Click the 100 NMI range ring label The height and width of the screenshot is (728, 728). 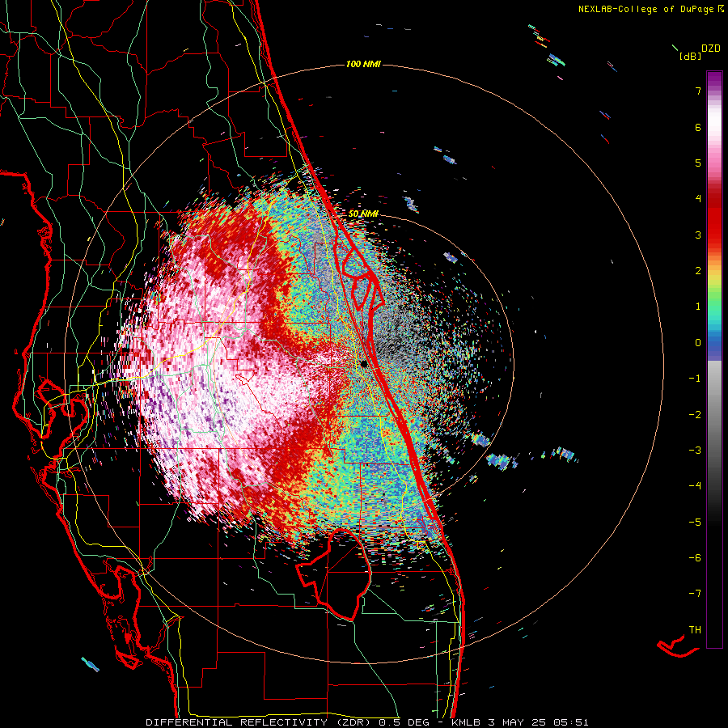pyautogui.click(x=363, y=64)
